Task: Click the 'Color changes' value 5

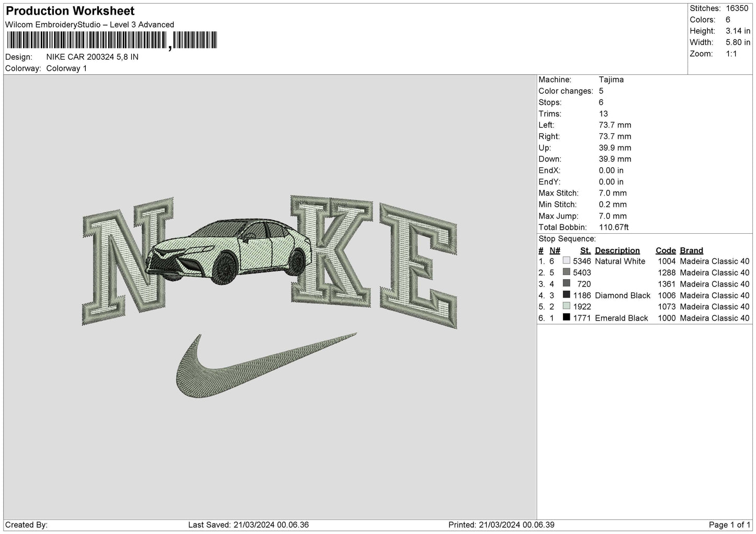Action: pos(601,91)
